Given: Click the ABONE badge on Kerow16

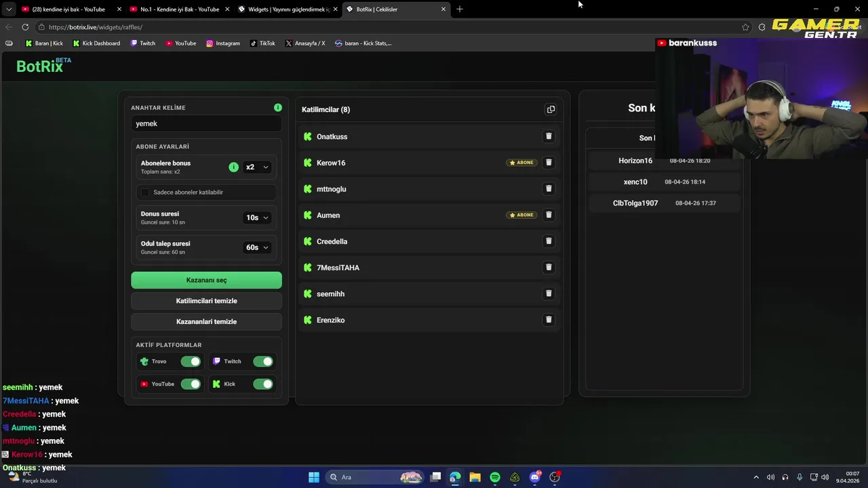Looking at the screenshot, I should [521, 163].
